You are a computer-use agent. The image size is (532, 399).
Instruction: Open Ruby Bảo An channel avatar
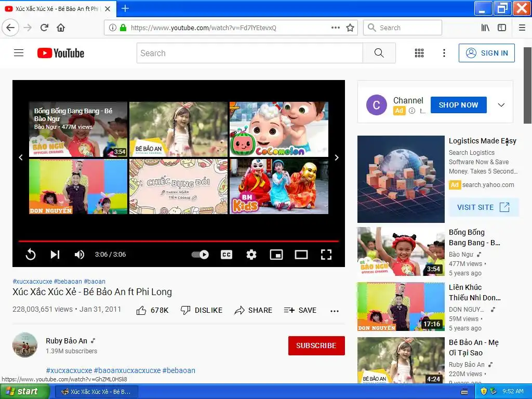[x=25, y=345]
